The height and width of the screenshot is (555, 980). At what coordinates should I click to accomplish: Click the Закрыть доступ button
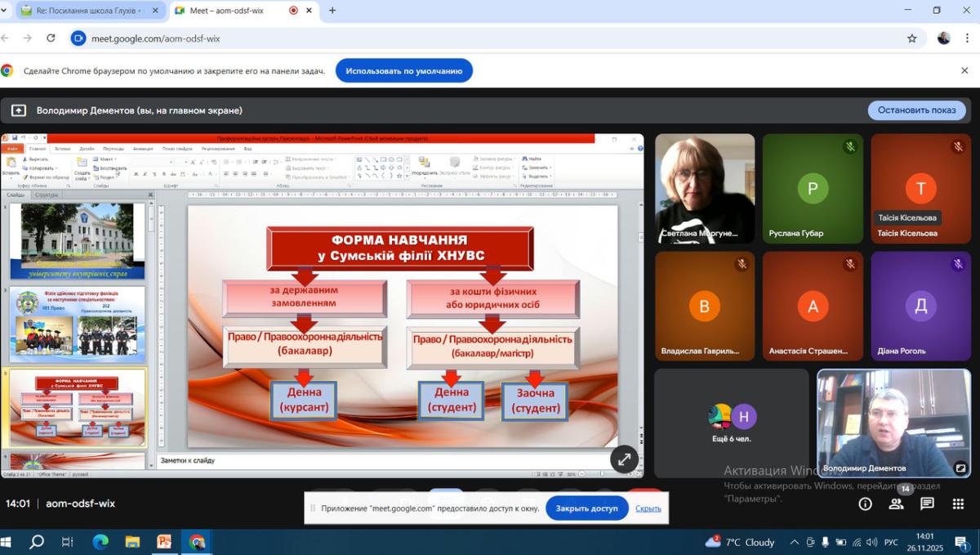pyautogui.click(x=586, y=508)
